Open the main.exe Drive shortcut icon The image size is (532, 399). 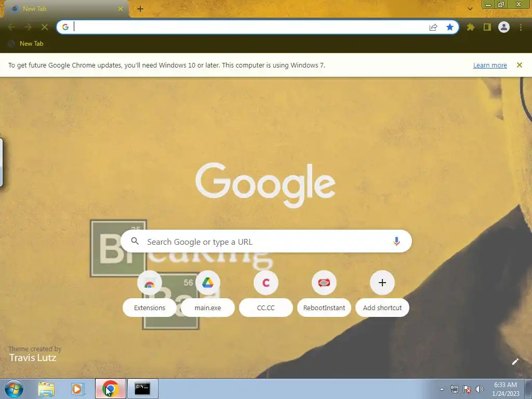tap(208, 283)
